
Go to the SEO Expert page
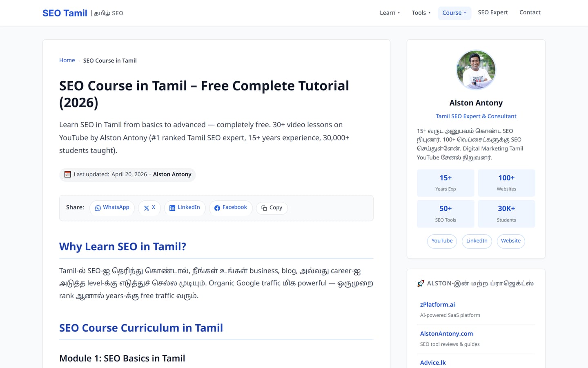(x=493, y=12)
